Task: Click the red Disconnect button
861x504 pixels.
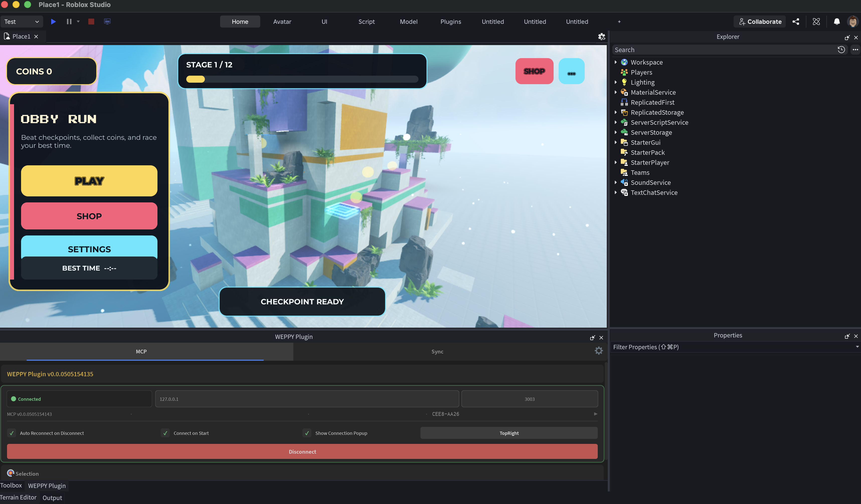Action: (302, 451)
